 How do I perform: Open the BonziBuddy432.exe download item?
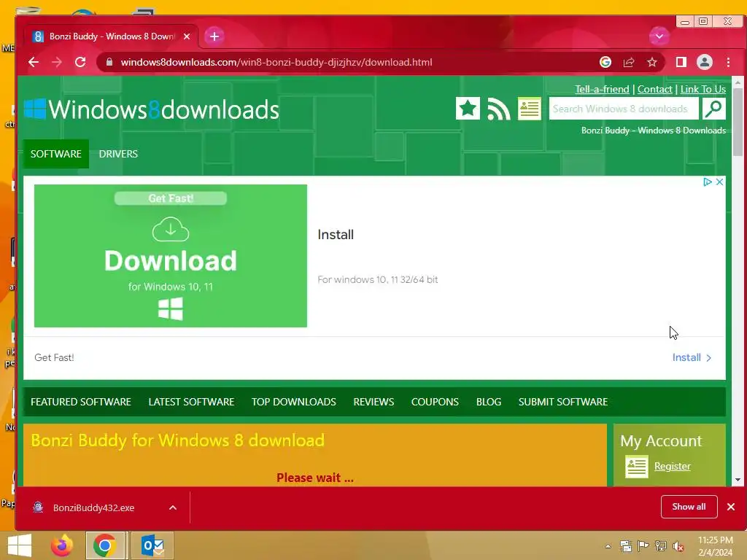(x=93, y=507)
